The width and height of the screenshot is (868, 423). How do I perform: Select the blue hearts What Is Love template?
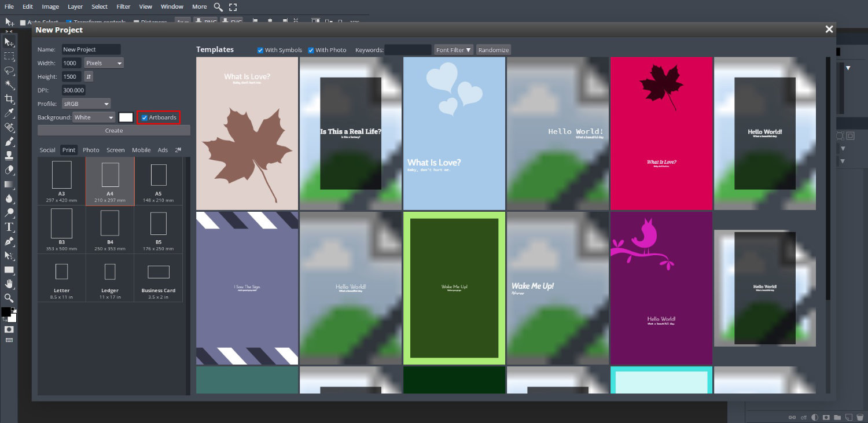point(454,133)
